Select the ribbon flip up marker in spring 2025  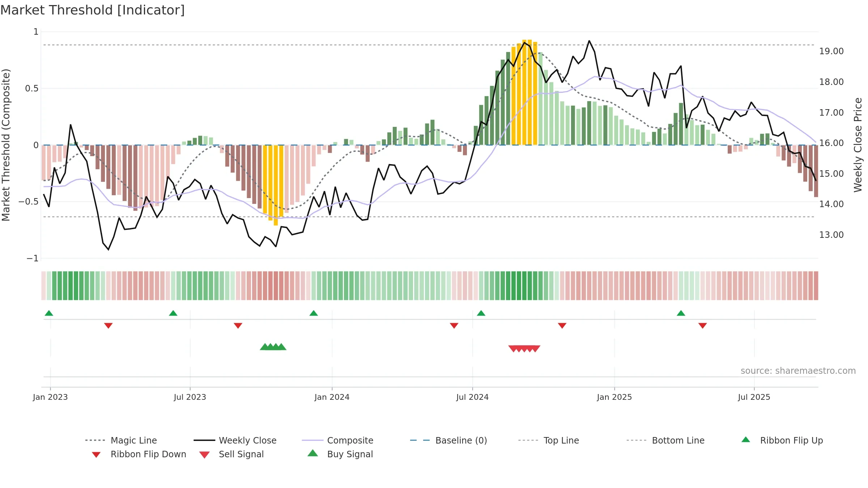(681, 313)
